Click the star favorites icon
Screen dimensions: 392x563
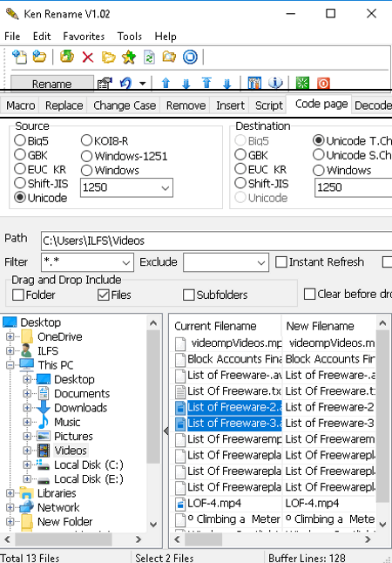coord(129,57)
